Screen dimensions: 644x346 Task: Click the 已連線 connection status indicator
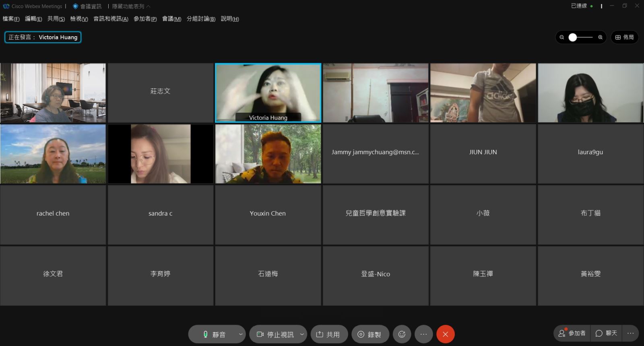582,6
